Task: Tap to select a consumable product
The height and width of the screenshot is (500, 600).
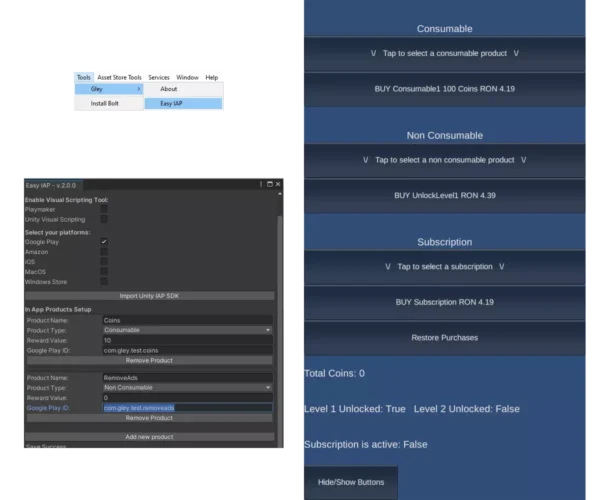Action: tap(444, 54)
